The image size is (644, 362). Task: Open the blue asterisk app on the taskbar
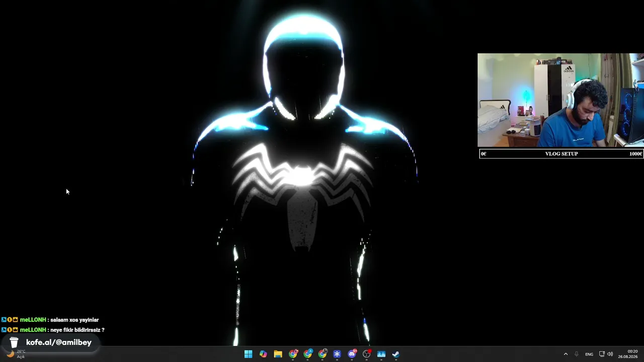click(x=337, y=354)
